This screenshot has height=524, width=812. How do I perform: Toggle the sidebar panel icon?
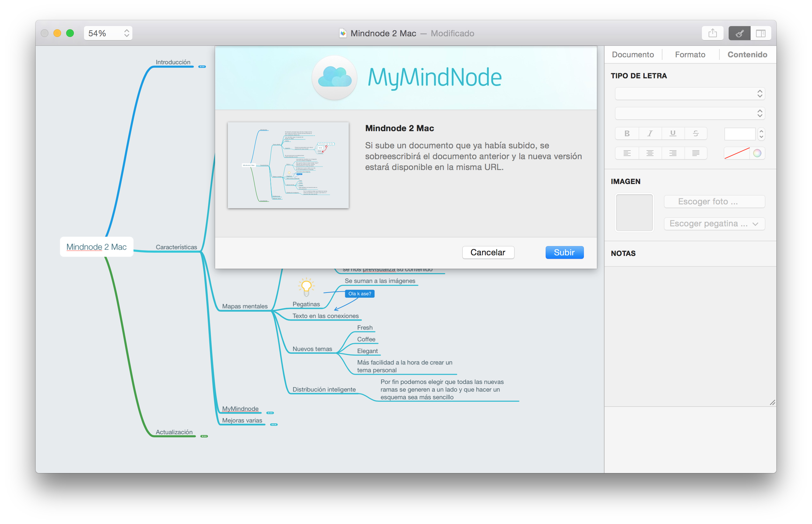pyautogui.click(x=760, y=33)
